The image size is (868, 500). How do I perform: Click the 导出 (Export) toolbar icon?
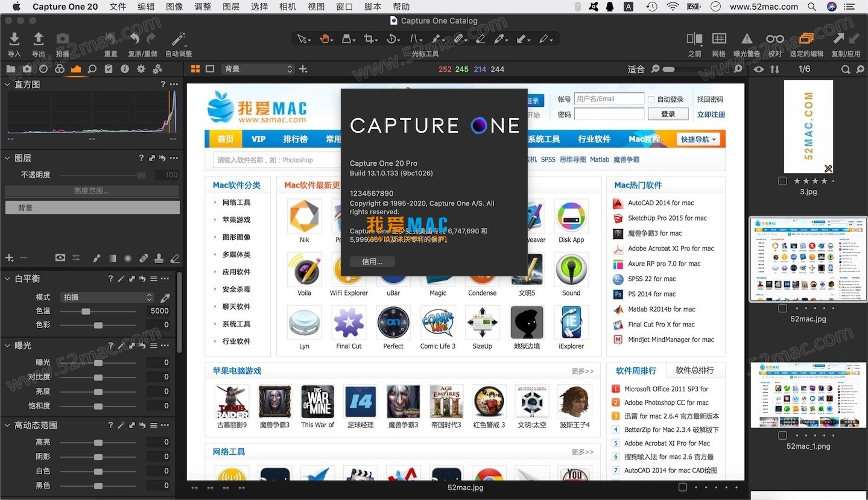[x=38, y=39]
